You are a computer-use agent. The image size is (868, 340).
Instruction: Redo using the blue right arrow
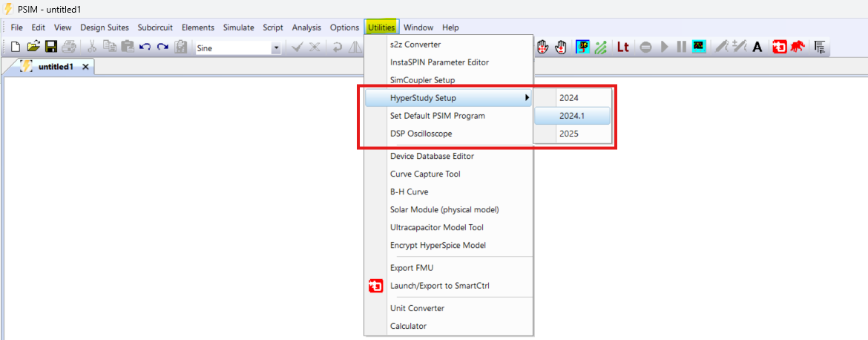162,48
